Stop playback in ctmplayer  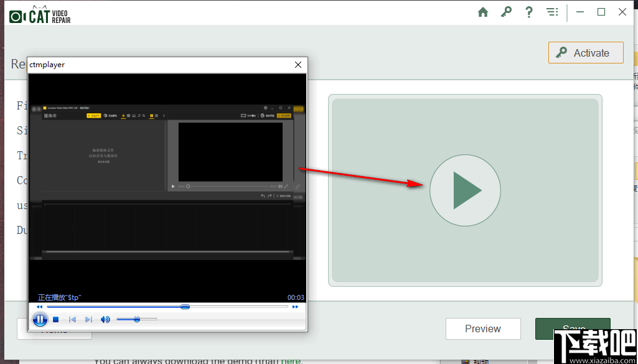coord(56,320)
